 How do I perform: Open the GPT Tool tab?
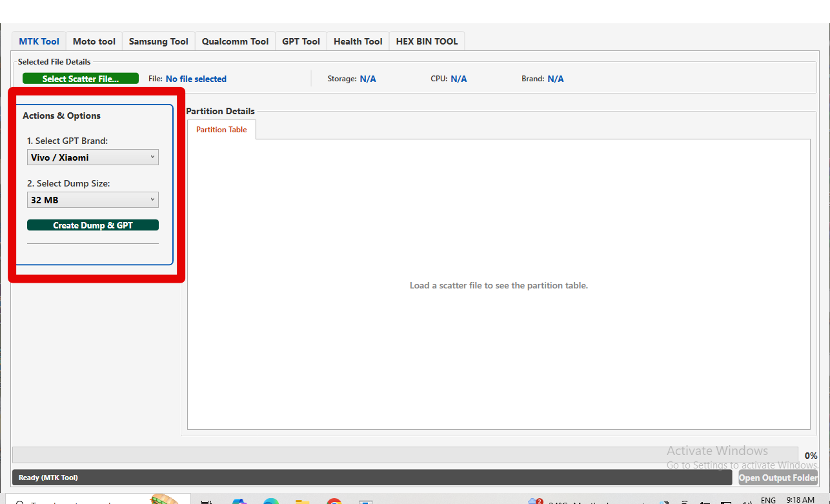[x=301, y=41]
